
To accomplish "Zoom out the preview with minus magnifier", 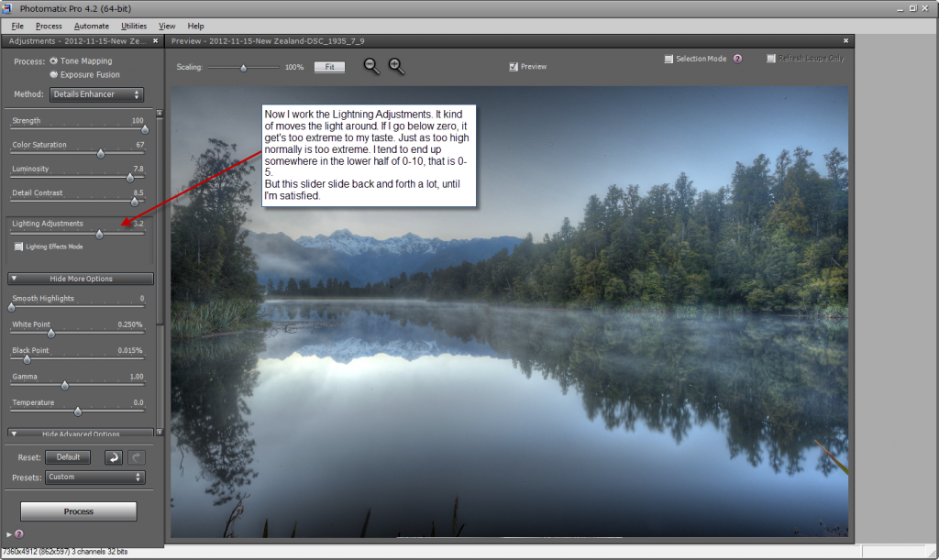I will click(371, 66).
